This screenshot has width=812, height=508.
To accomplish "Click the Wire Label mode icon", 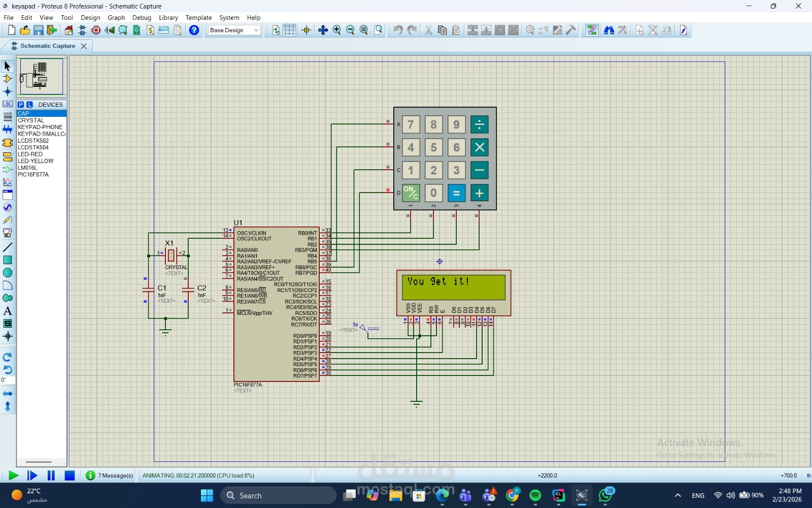I will tap(8, 104).
